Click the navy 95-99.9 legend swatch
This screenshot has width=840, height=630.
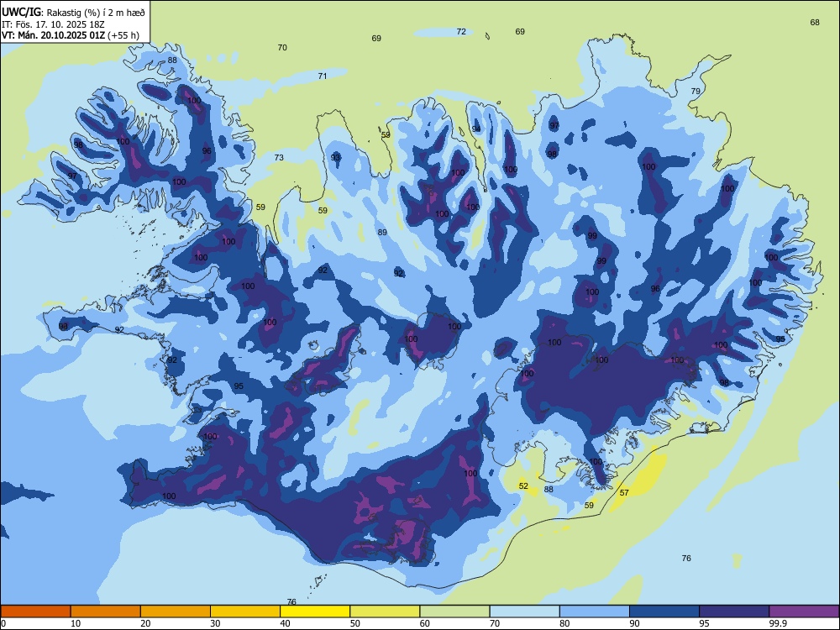(734, 612)
